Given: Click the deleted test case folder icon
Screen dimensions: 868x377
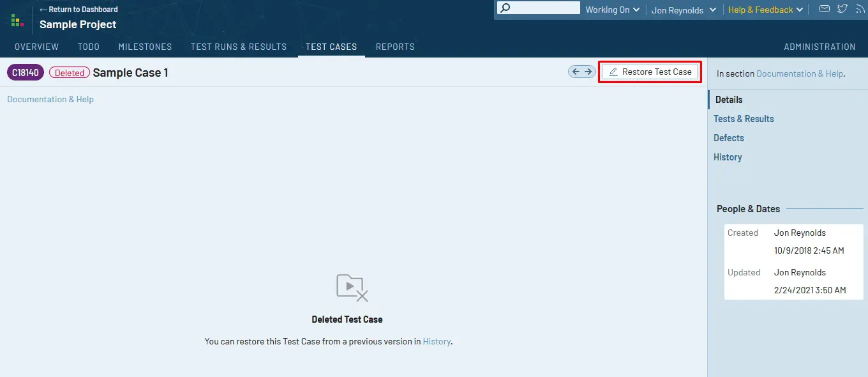Looking at the screenshot, I should [352, 288].
